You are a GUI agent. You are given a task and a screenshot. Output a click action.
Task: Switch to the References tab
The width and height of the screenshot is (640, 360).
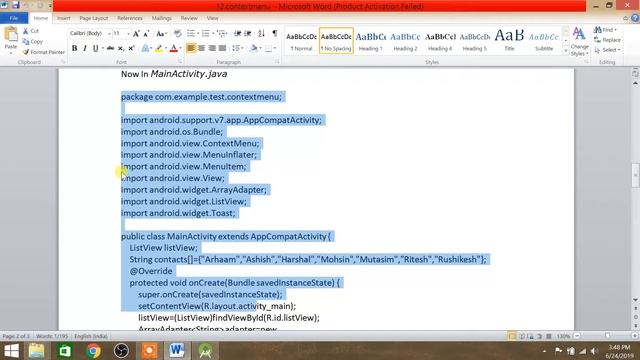pyautogui.click(x=129, y=18)
